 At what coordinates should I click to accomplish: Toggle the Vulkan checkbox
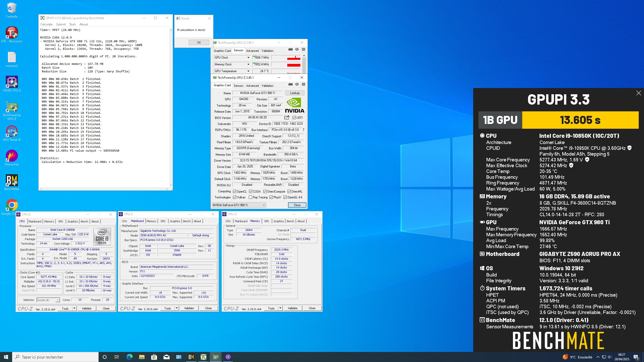(x=234, y=197)
